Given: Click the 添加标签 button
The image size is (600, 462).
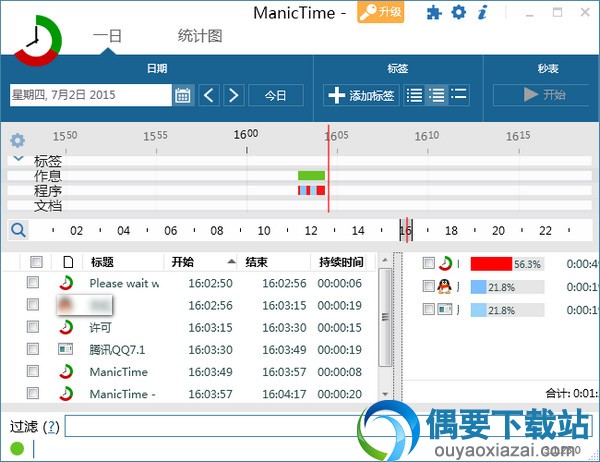Looking at the screenshot, I should pos(361,95).
